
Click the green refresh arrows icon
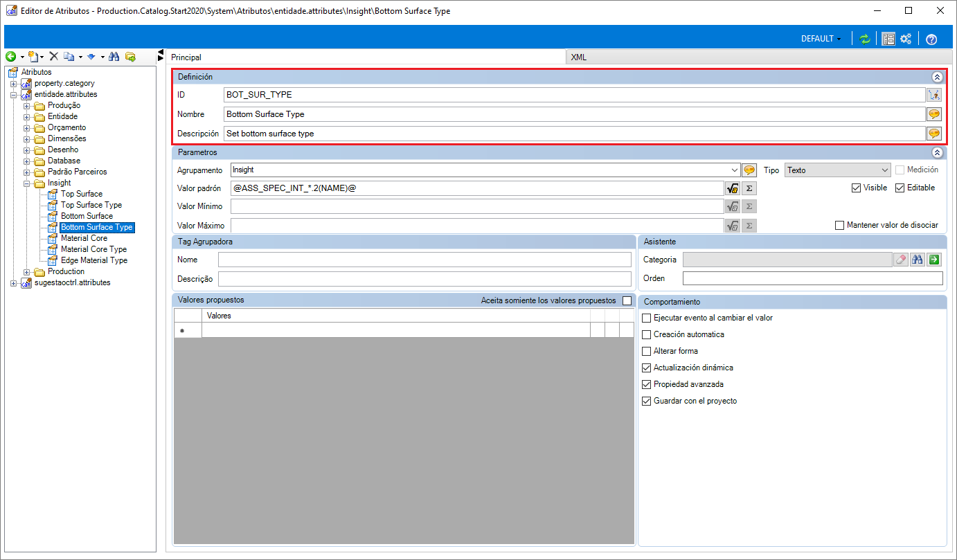(864, 39)
